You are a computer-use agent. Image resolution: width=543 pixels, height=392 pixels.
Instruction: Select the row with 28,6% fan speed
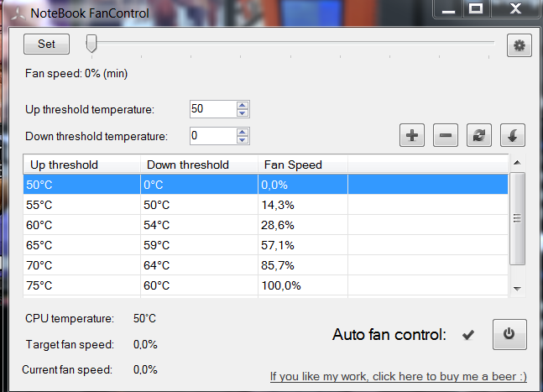[x=265, y=225]
